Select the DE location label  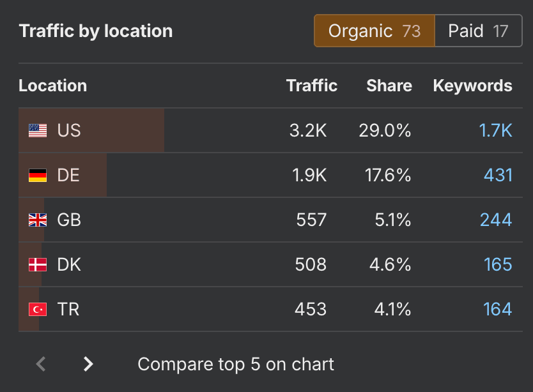(x=68, y=176)
